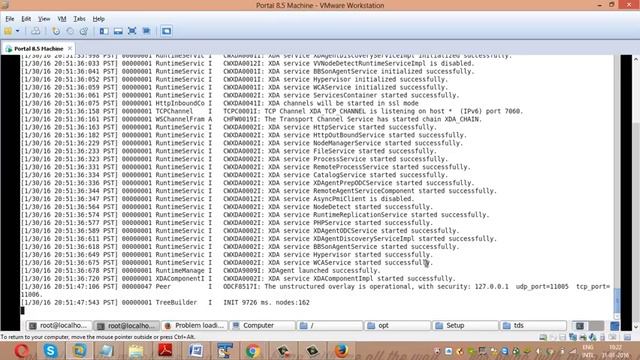
Task: Click the VVNodeDetectRuntimeServiceImpl is disabled line
Action: 248,63
